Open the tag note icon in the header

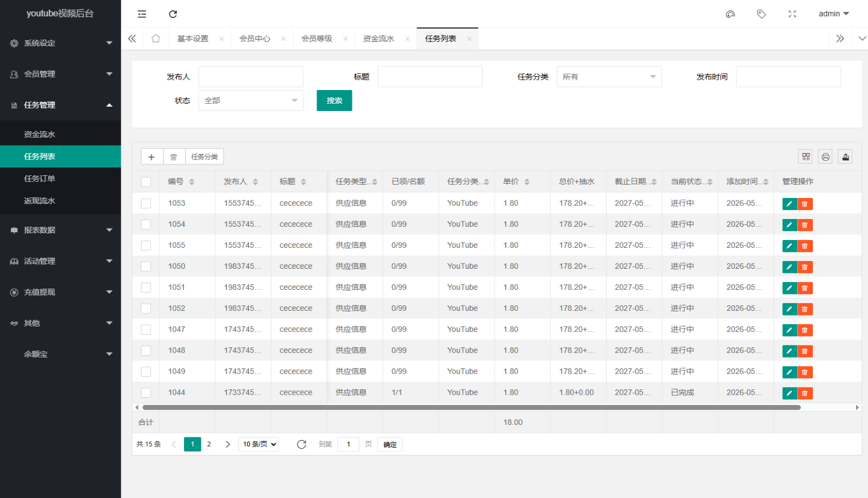coord(761,14)
